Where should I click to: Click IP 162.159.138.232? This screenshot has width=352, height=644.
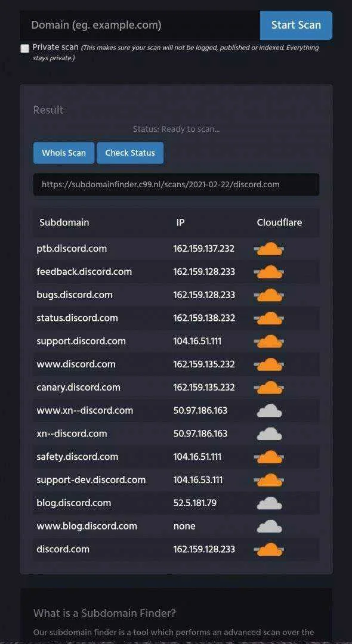(204, 318)
